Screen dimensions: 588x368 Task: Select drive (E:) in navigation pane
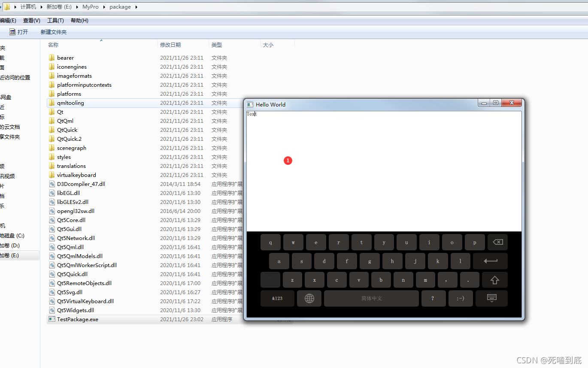(9, 255)
